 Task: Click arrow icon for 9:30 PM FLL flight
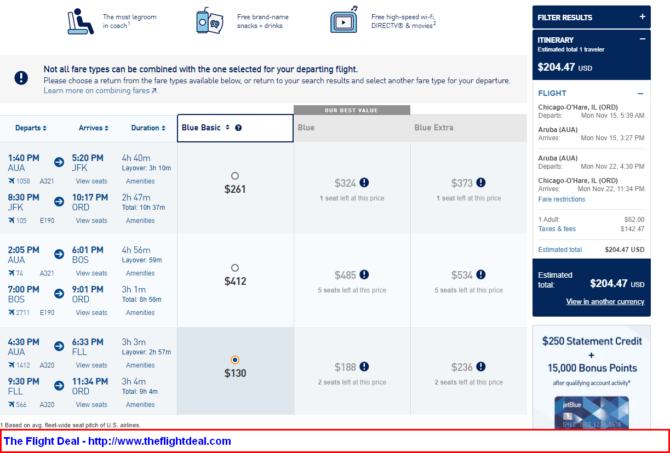point(59,385)
